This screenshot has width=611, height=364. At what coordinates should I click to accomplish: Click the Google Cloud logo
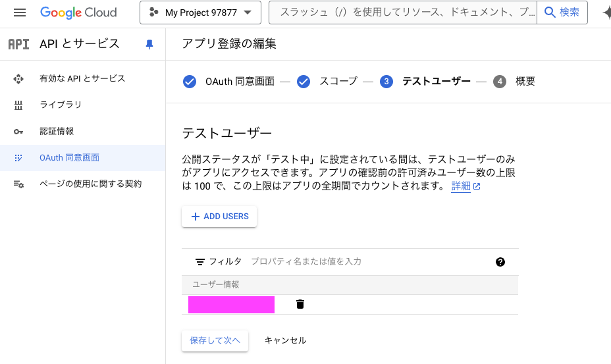click(78, 13)
